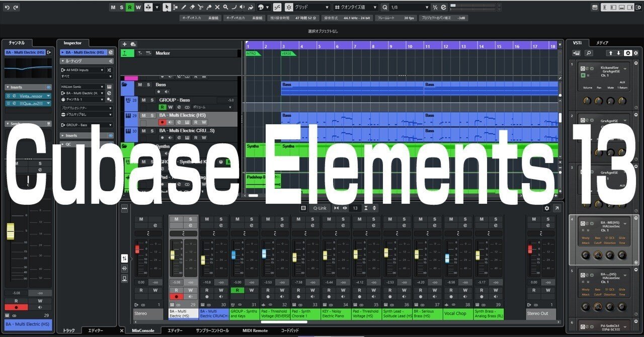
Task: Click the Vocal Chop channel fader
Action: (x=447, y=259)
